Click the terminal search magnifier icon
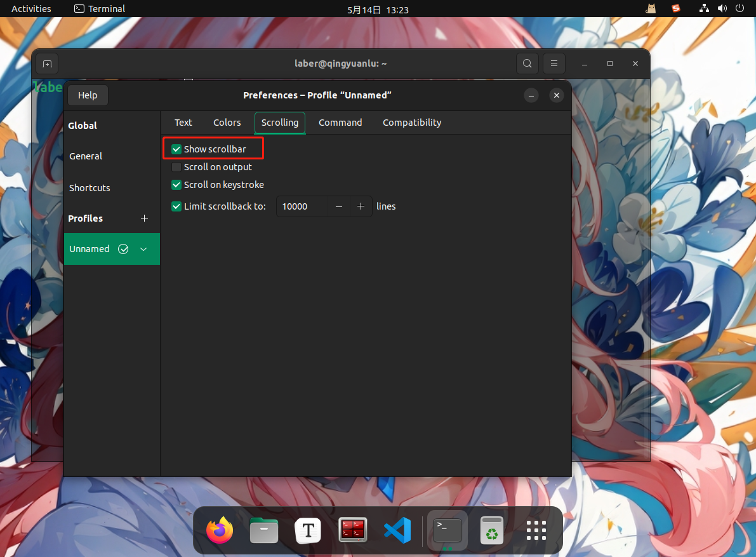The width and height of the screenshot is (756, 557). click(527, 64)
